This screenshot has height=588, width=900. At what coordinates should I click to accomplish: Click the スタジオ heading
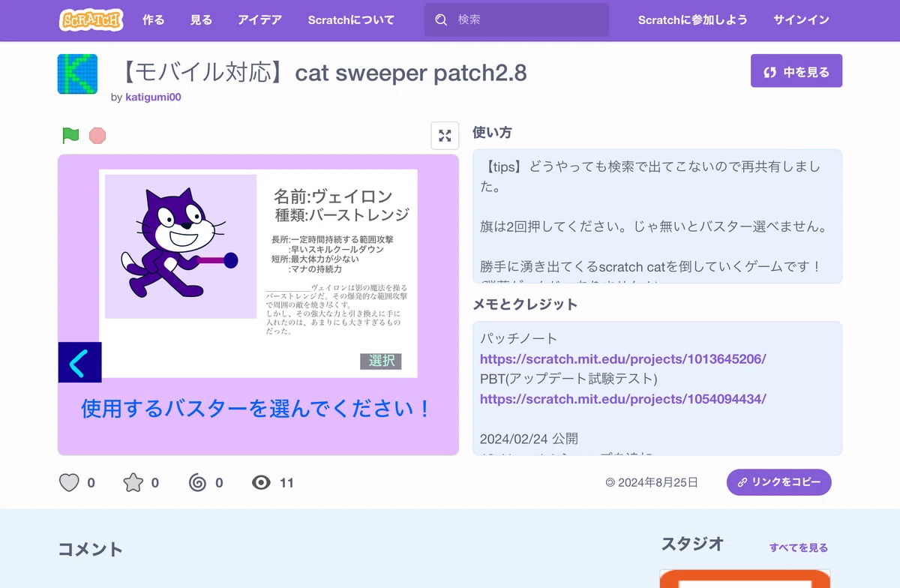point(692,544)
